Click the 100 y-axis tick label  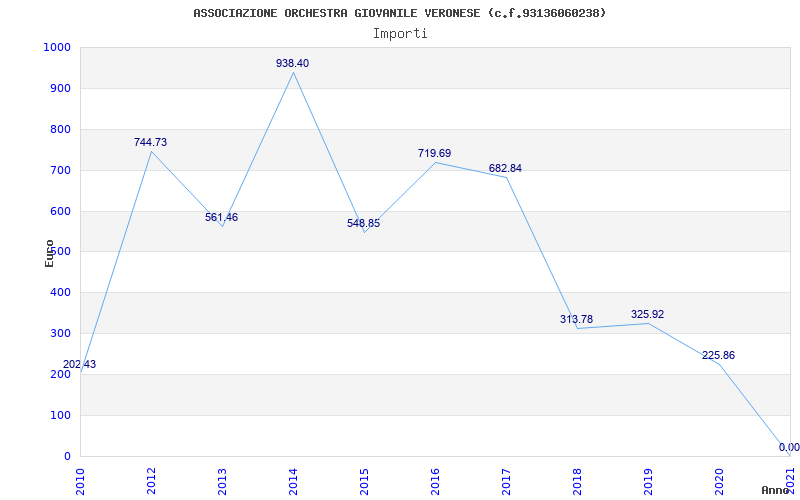[60, 415]
